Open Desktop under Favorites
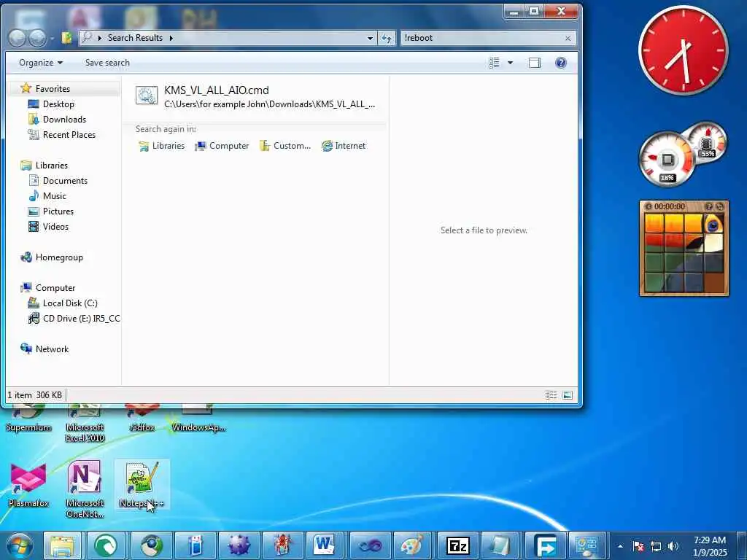The image size is (747, 560). [58, 104]
